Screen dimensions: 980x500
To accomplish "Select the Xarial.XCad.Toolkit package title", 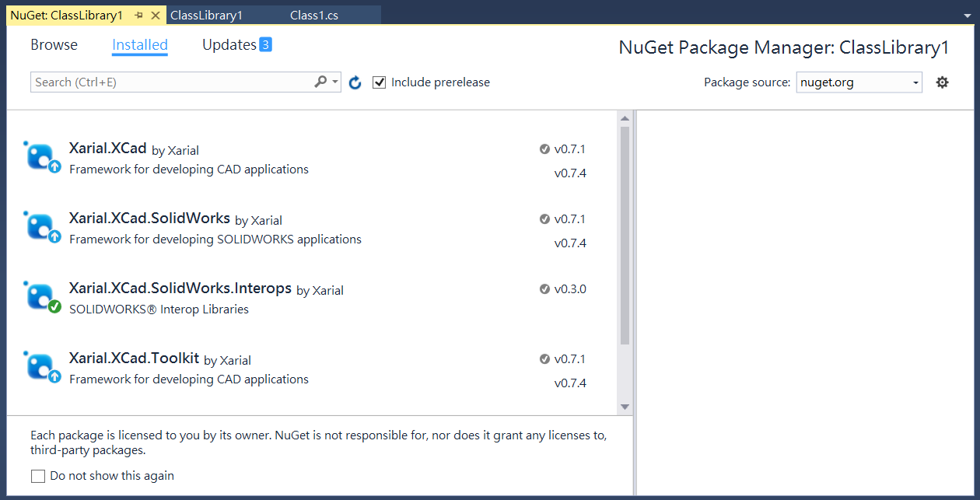I will [x=134, y=358].
